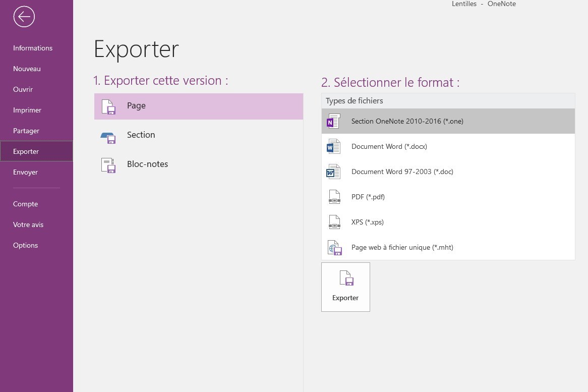Click the Word .docx file icon
The width and height of the screenshot is (588, 392).
coord(333,146)
